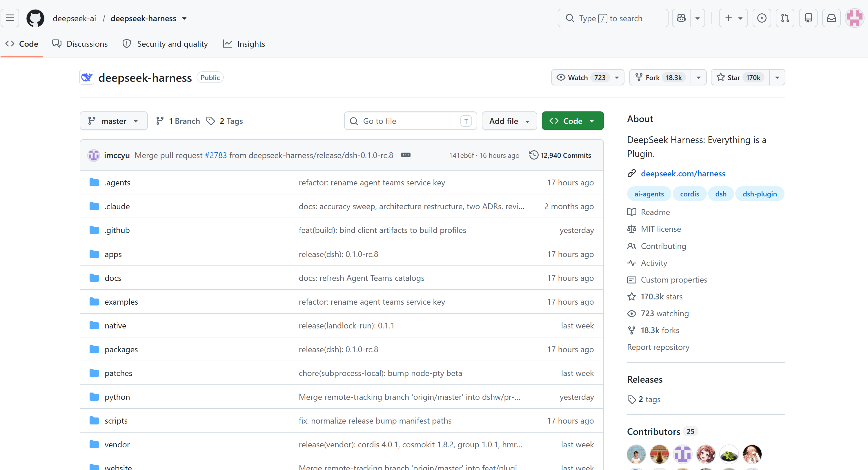Click the deepseek-harness repository logo
Viewport: 868px width, 470px height.
(x=87, y=77)
